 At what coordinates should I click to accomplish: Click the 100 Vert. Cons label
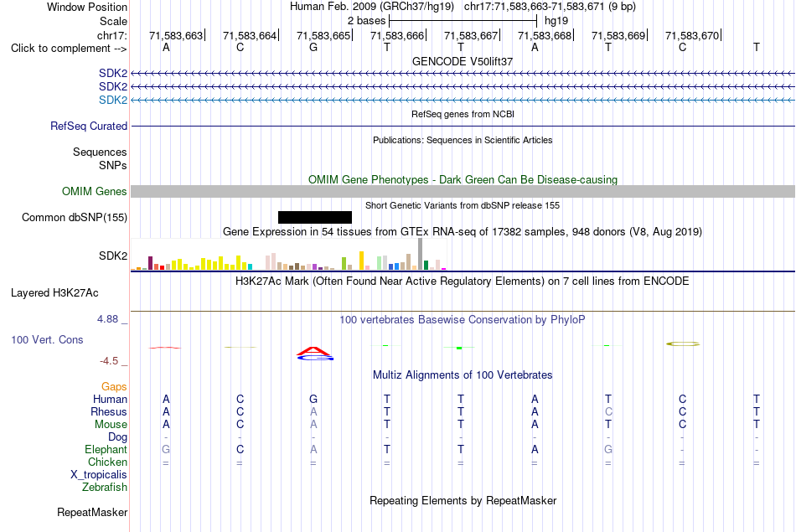[x=47, y=339]
